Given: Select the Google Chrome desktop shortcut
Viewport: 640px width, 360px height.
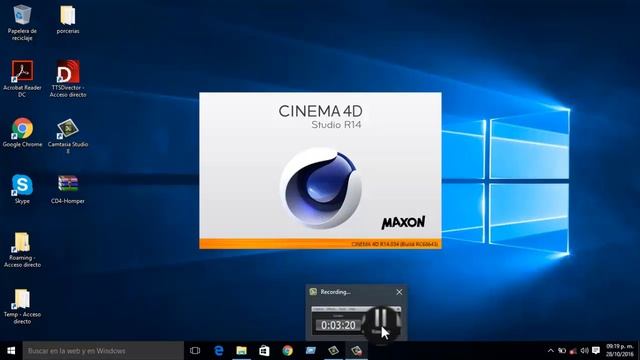Looking at the screenshot, I should point(22,132).
